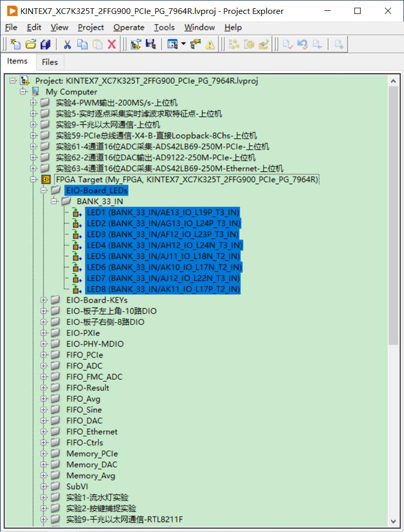
Task: Click the yellow warning triangle icon
Action: pos(210,44)
